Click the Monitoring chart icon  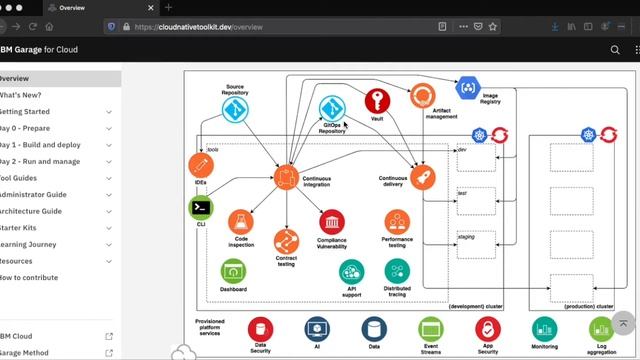[x=544, y=329]
